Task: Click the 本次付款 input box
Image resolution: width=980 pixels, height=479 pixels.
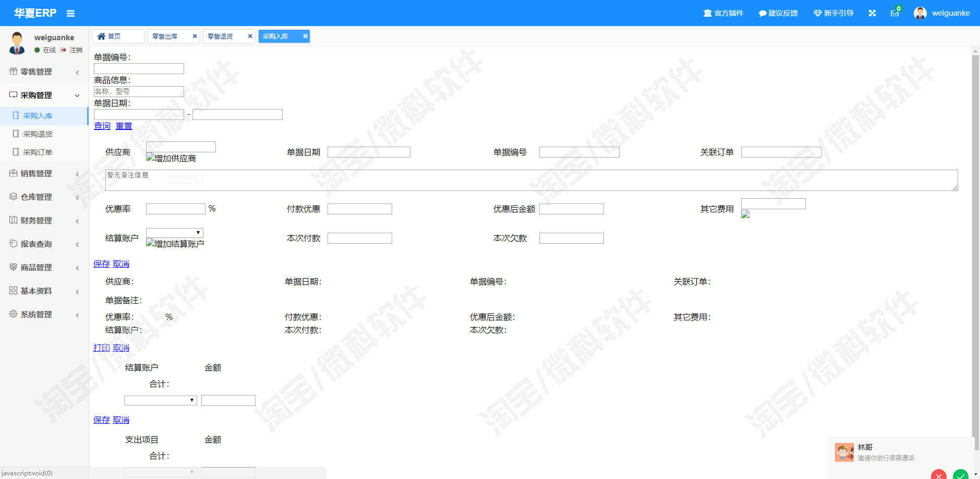Action: click(x=360, y=238)
